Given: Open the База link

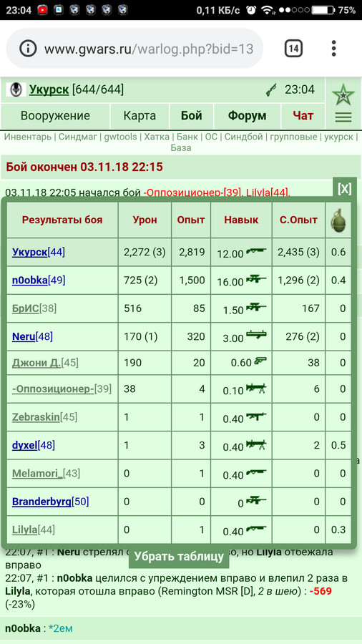Looking at the screenshot, I should point(181,148).
